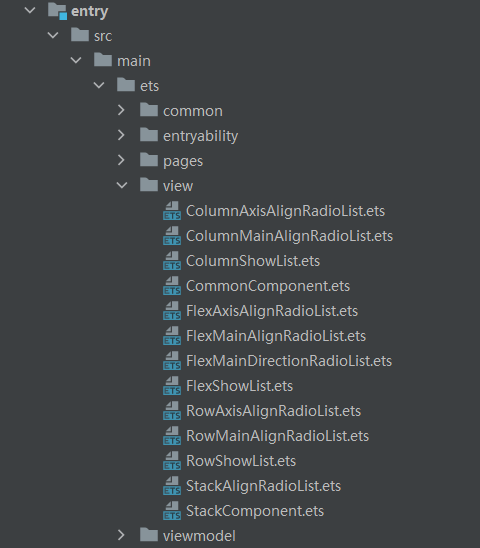Click the src folder icon

point(80,35)
